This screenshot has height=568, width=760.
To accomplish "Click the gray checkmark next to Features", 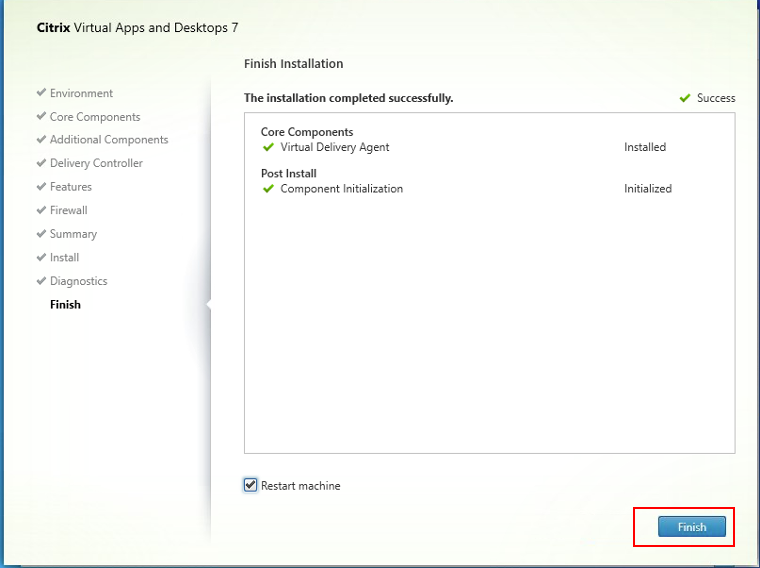I will (41, 186).
